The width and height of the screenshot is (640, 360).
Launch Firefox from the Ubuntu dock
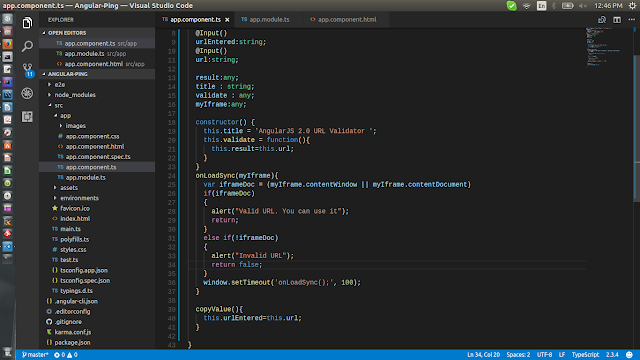7,44
